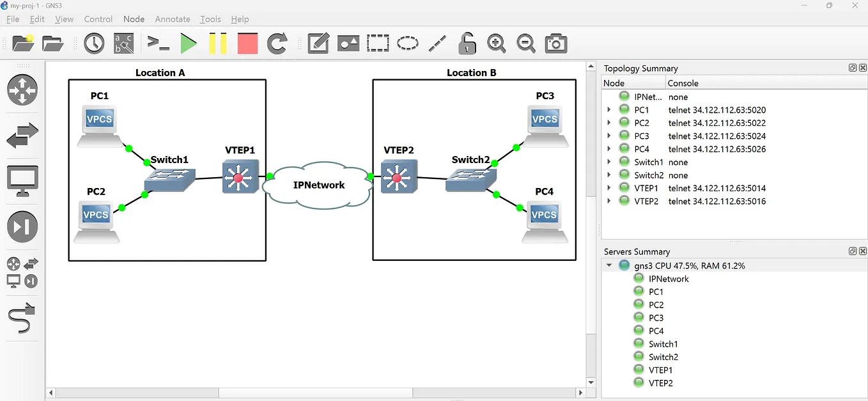Open the Annotate menu
Image resolution: width=868 pixels, height=401 pixels.
tap(173, 19)
